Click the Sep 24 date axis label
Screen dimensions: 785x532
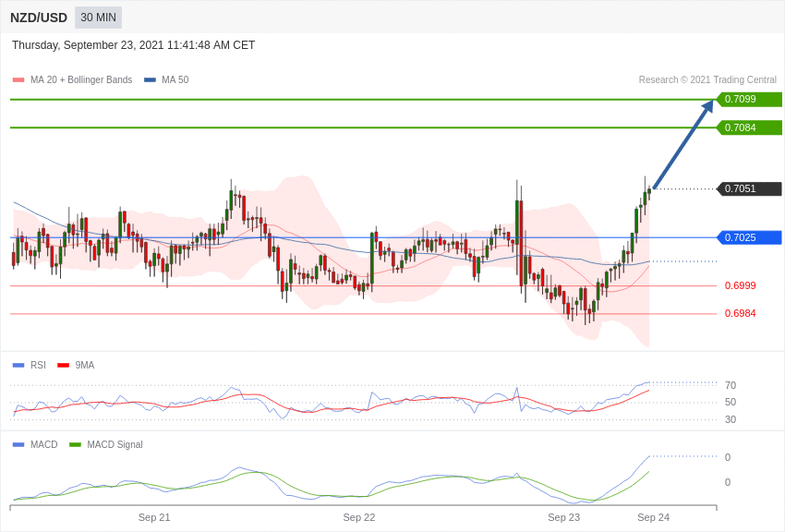653,517
